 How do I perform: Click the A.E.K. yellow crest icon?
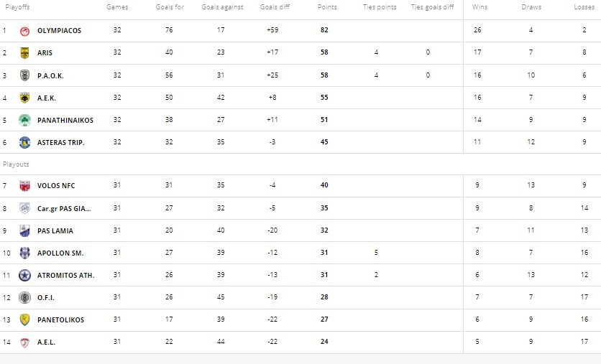click(25, 98)
